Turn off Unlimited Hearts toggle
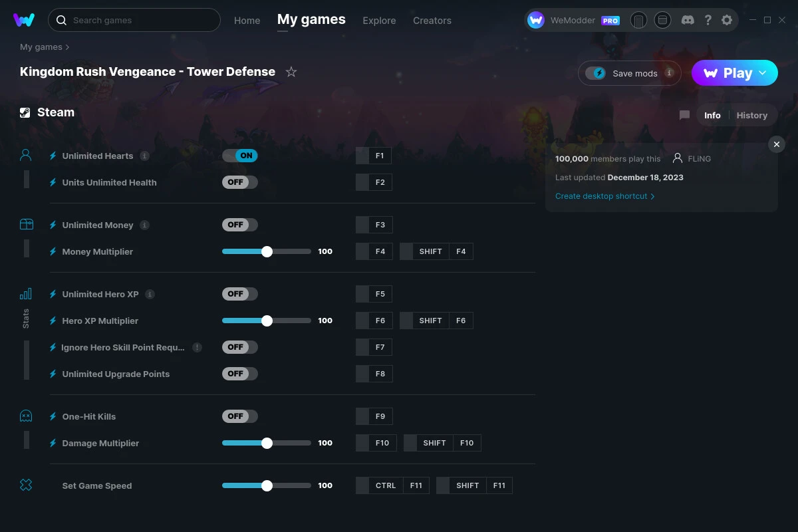Screen dimensions: 798x532 point(240,156)
